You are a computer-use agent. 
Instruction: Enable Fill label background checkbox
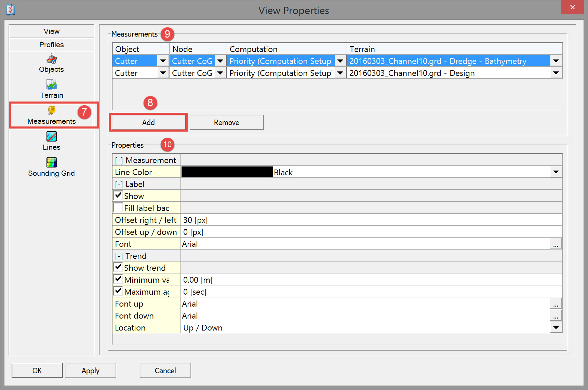(118, 207)
